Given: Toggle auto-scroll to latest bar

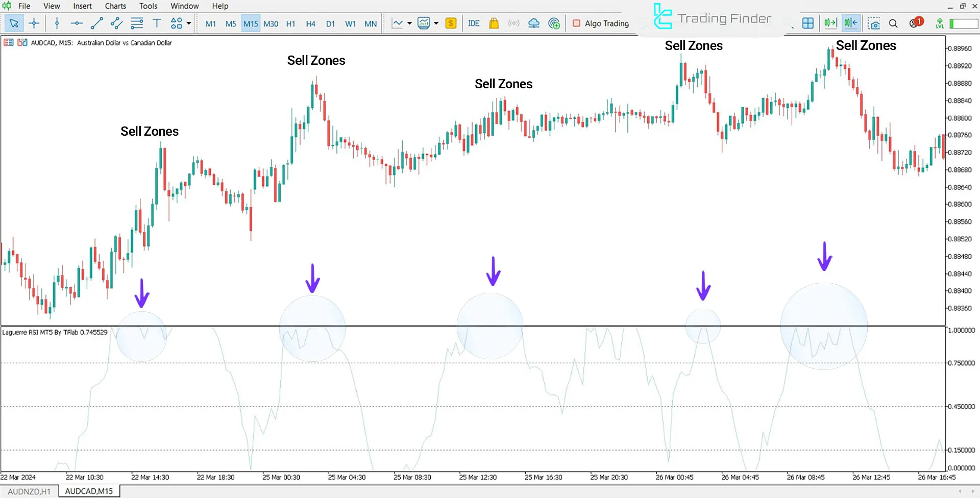Looking at the screenshot, I should [830, 23].
